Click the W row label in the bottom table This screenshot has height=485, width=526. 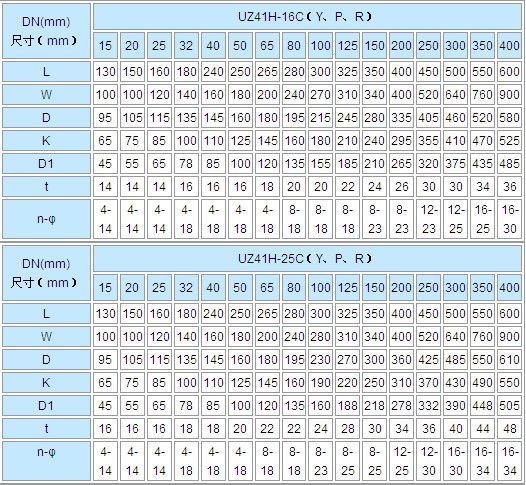tap(46, 336)
